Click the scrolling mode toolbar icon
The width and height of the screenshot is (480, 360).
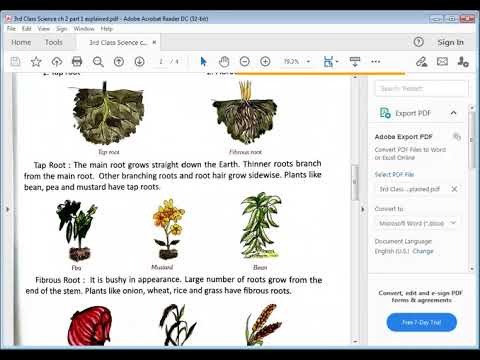tap(355, 62)
